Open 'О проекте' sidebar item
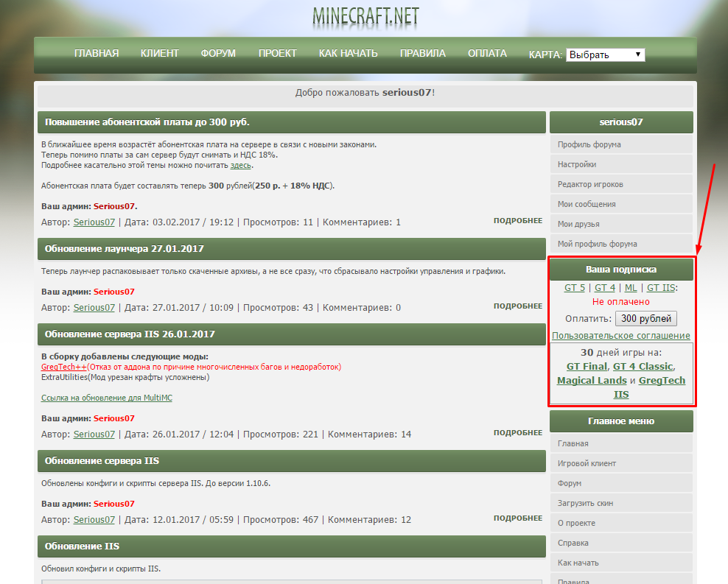This screenshot has width=728, height=584. [621, 523]
